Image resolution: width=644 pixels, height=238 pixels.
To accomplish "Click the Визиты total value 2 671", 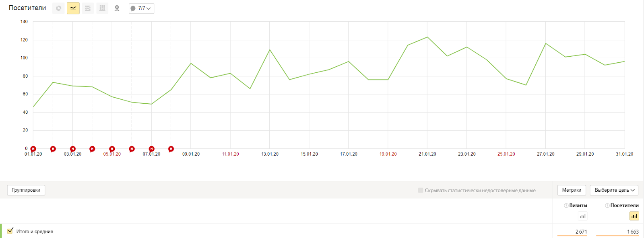I will 581,232.
